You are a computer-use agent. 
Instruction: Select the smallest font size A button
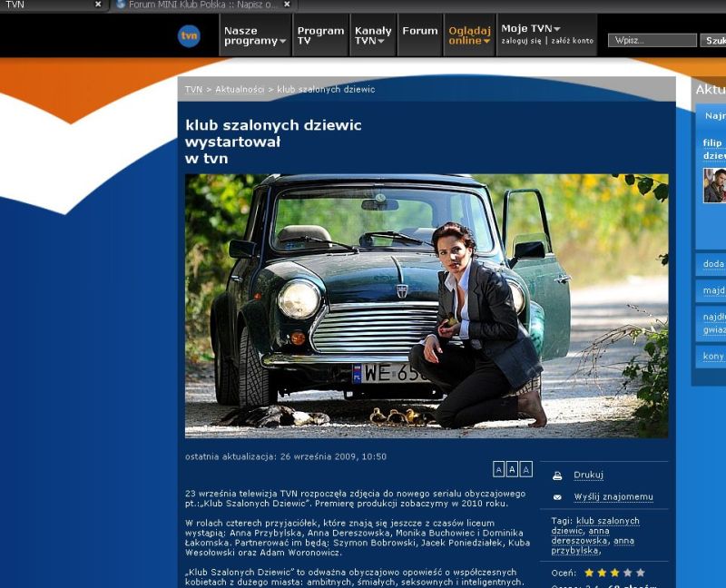[x=498, y=469]
